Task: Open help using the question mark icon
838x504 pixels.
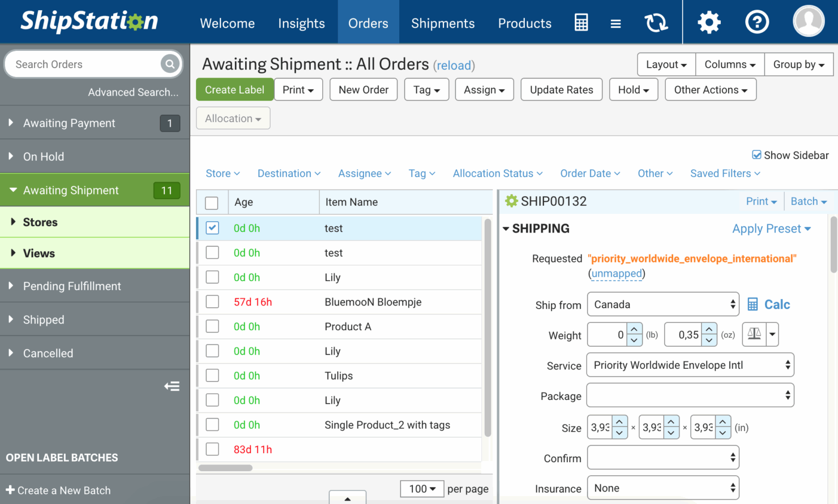Action: click(x=757, y=22)
